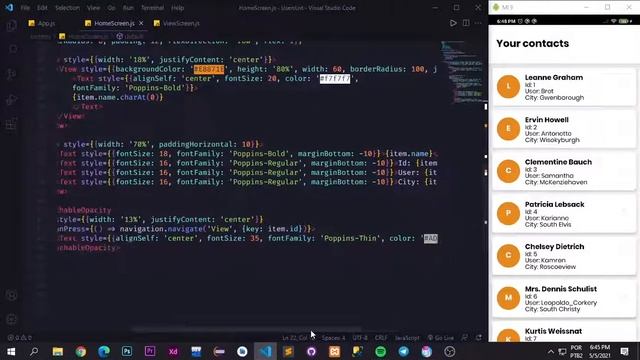The width and height of the screenshot is (640, 360).
Task: Click the notifications bell in the status bar
Action: pyautogui.click(x=479, y=338)
